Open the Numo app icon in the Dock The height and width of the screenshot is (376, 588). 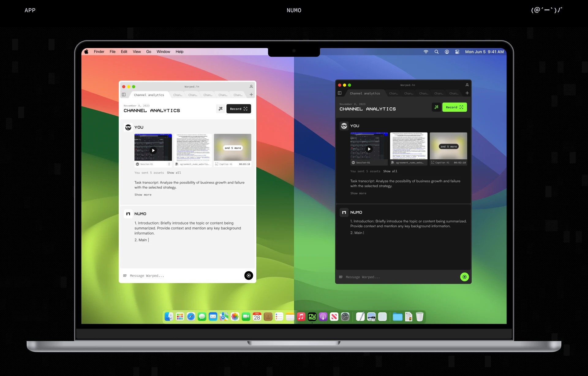click(x=312, y=317)
